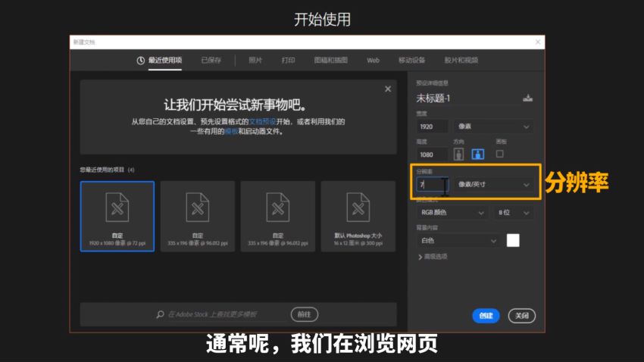Click the save preset icon beside 未标题-1
644x362 pixels.
point(528,98)
